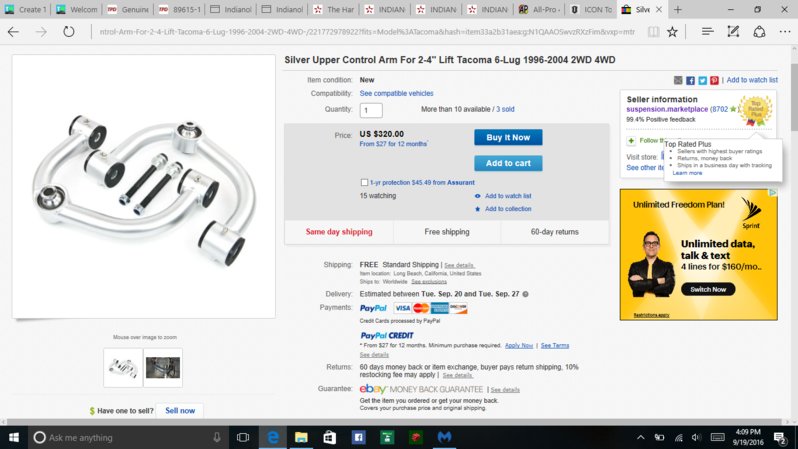
Task: Click the Buy It Now button
Action: (508, 137)
